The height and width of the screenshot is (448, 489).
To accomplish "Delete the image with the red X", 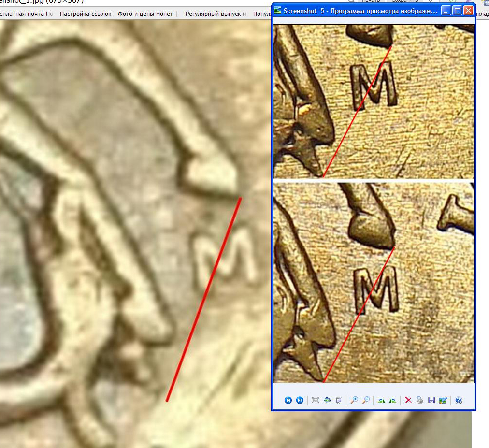I will tap(408, 400).
